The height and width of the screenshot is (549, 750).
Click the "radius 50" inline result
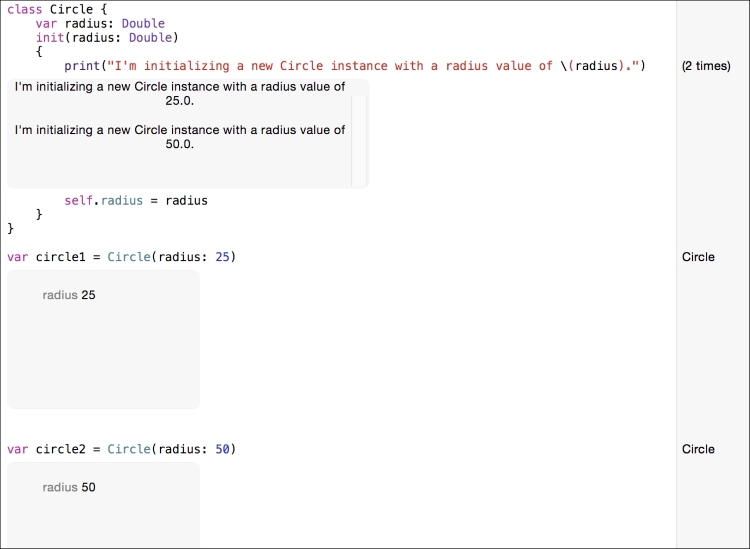pyautogui.click(x=69, y=487)
